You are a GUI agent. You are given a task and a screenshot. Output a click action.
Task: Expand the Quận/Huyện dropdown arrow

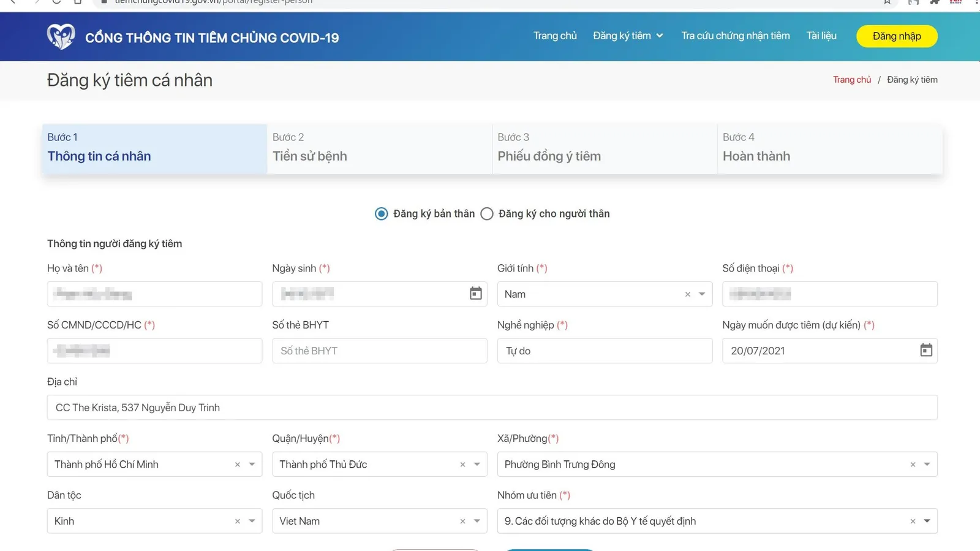click(477, 465)
